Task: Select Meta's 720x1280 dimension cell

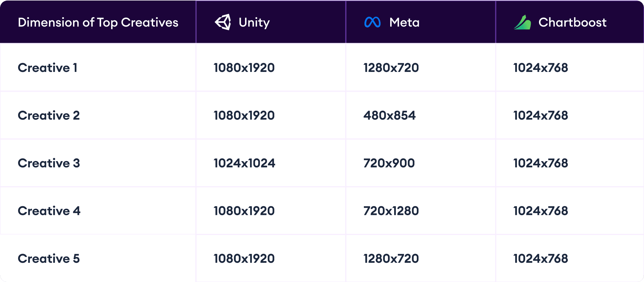Action: (x=391, y=211)
